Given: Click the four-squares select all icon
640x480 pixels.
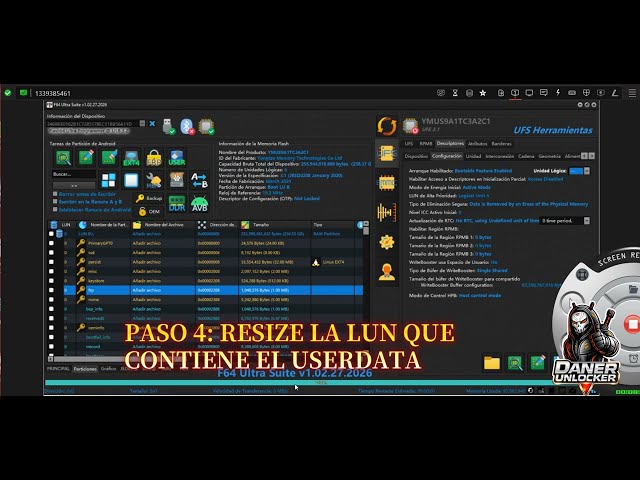Looking at the screenshot, I should (x=109, y=180).
